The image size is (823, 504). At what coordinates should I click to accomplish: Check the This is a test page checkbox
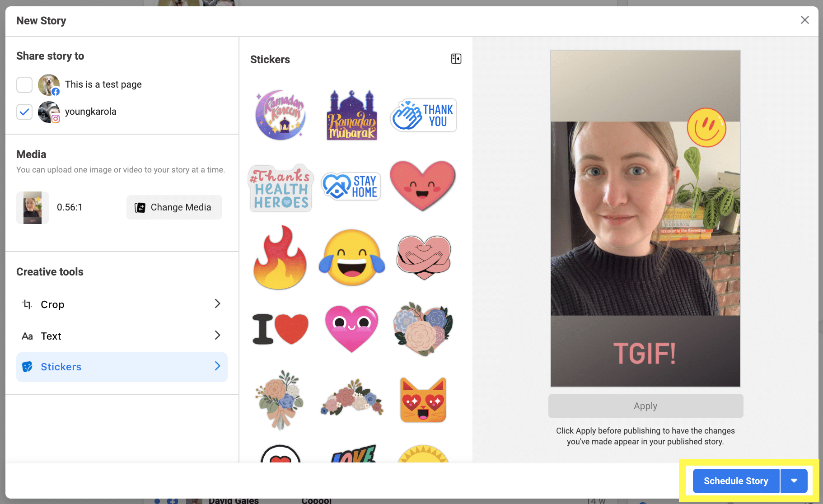tap(24, 84)
